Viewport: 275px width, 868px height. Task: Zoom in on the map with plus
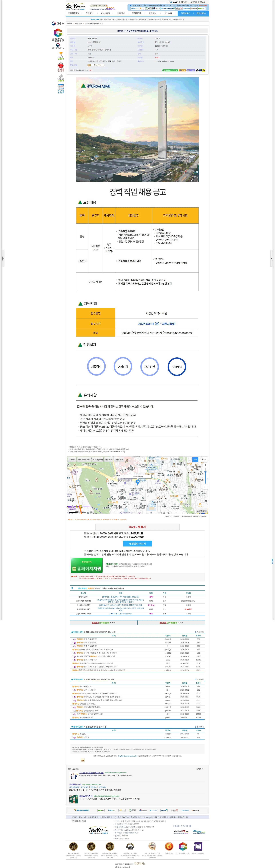coord(205,465)
